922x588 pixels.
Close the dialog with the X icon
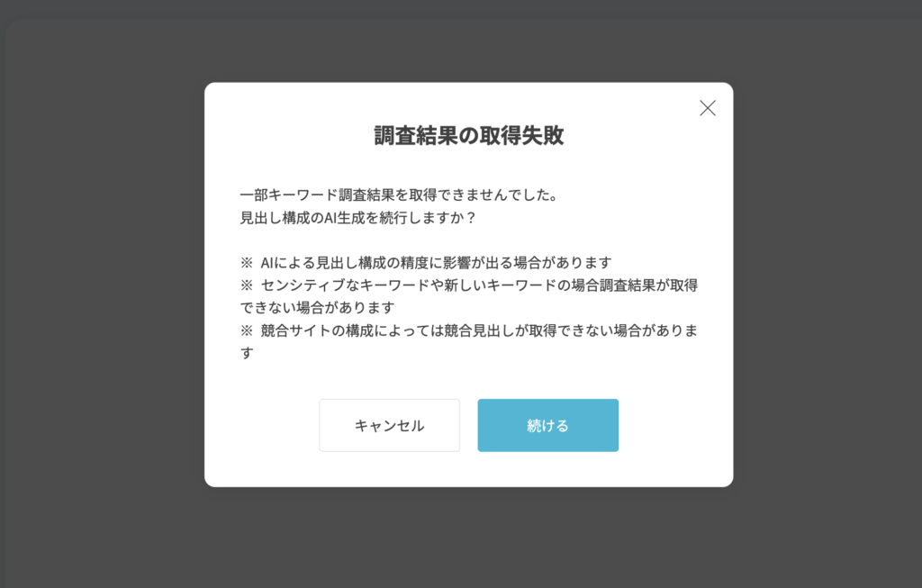[708, 108]
